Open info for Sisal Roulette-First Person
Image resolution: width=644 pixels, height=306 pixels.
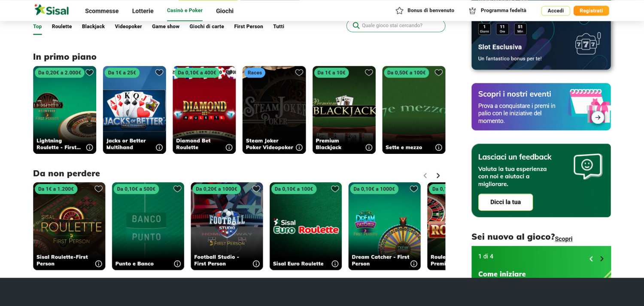point(98,264)
